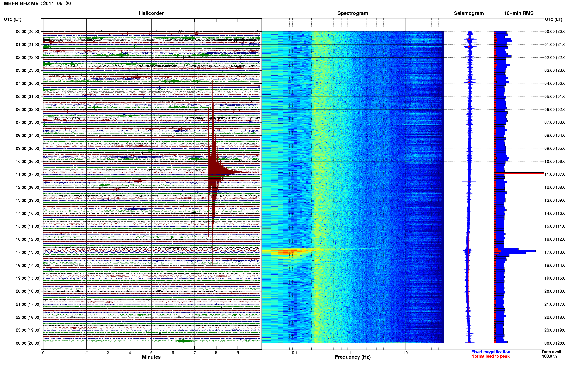Screen dimensions: 588x368
Task: Click the left time label '20:00 (16:00)'
Action: pyautogui.click(x=28, y=291)
